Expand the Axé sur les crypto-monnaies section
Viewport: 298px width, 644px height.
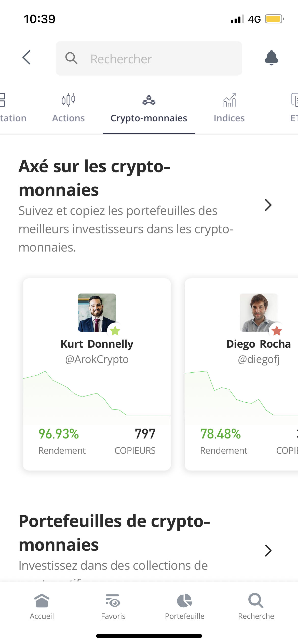tap(268, 205)
